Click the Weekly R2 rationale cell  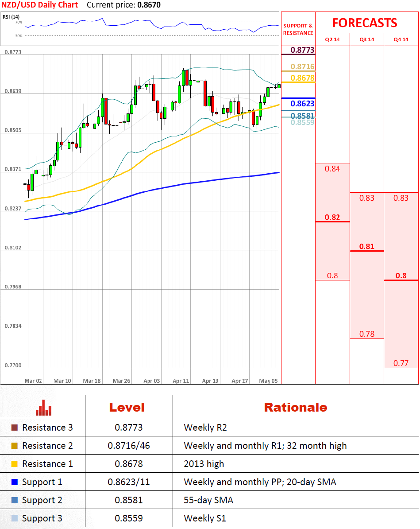tap(205, 428)
